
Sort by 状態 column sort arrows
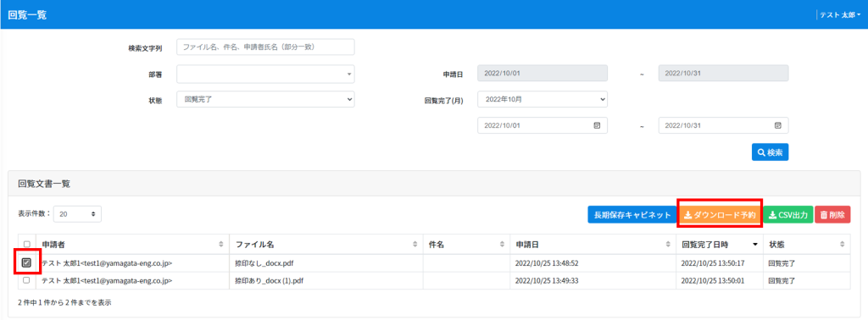click(x=843, y=245)
